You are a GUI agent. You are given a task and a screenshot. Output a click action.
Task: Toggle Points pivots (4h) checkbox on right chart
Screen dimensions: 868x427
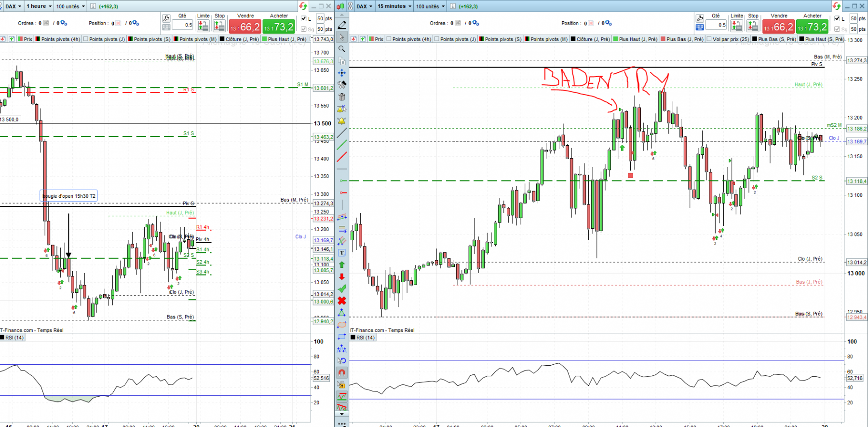[x=389, y=39]
